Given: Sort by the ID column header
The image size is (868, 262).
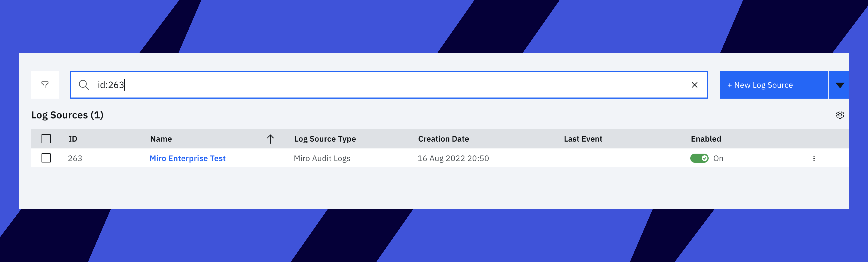Looking at the screenshot, I should pyautogui.click(x=73, y=139).
